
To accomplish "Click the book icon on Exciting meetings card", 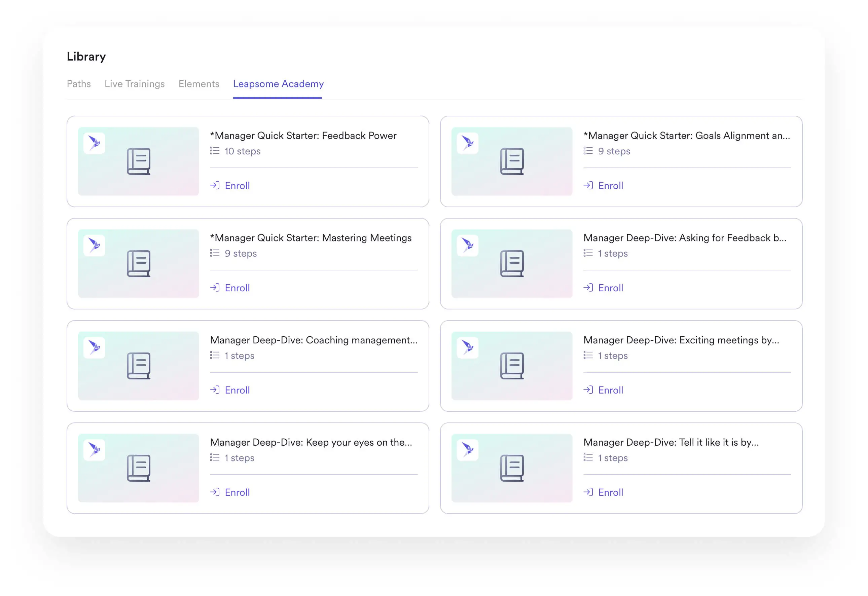I will pos(512,366).
